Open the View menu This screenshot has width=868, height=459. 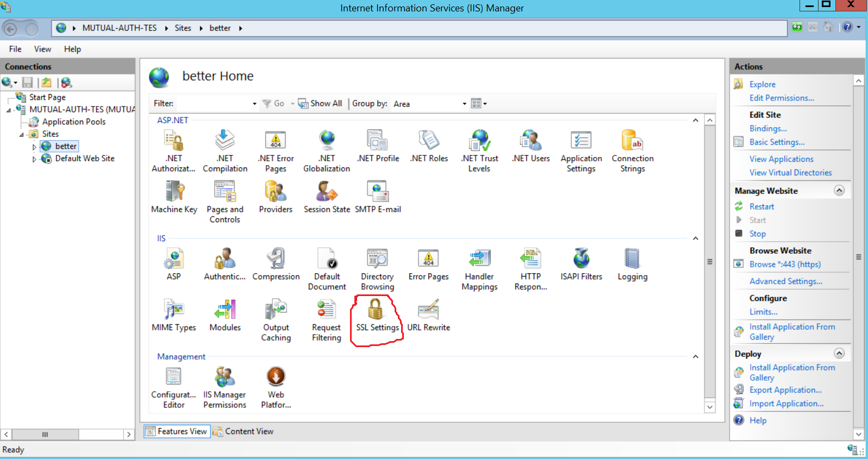click(42, 49)
